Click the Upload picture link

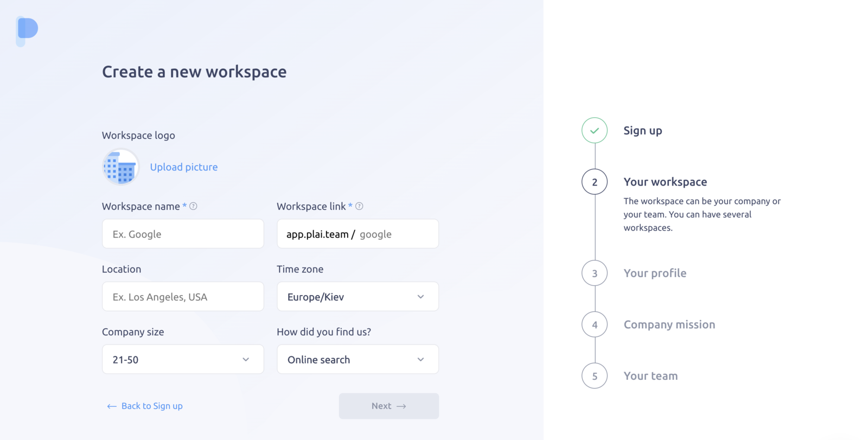coord(184,167)
